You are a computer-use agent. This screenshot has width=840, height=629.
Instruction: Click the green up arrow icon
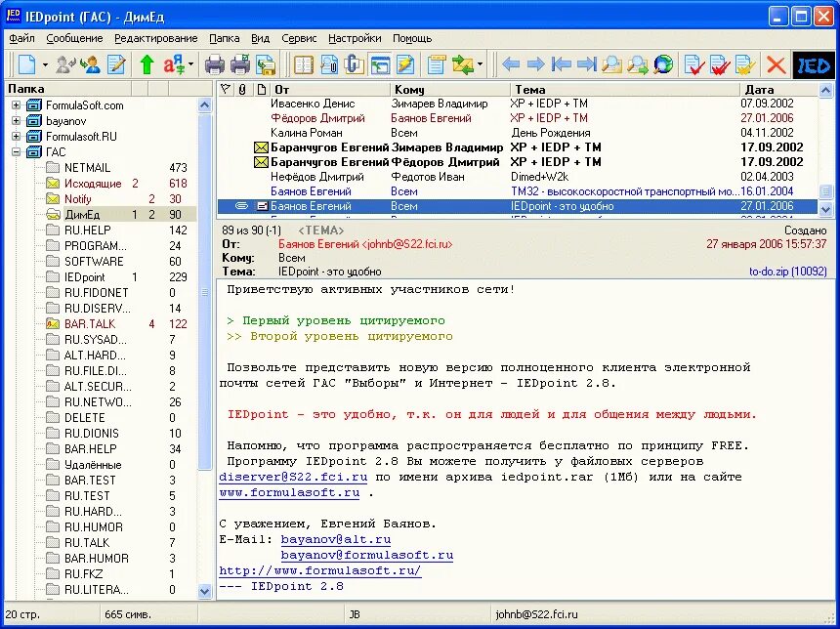pos(147,64)
